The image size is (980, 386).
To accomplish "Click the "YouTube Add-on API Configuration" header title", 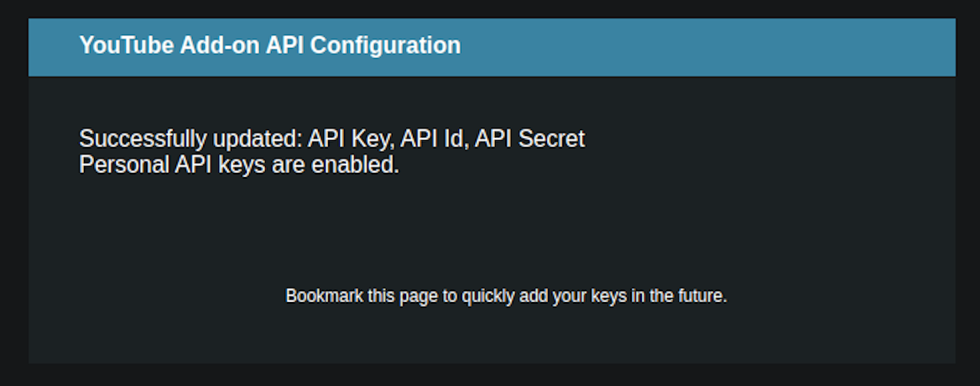I will coord(269,45).
